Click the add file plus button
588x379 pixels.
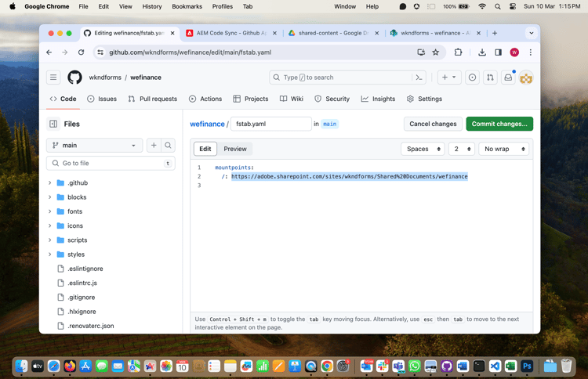click(154, 146)
